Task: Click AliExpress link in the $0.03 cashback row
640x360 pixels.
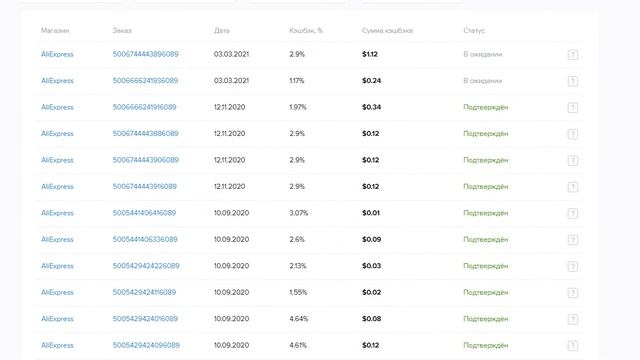Action: (57, 266)
